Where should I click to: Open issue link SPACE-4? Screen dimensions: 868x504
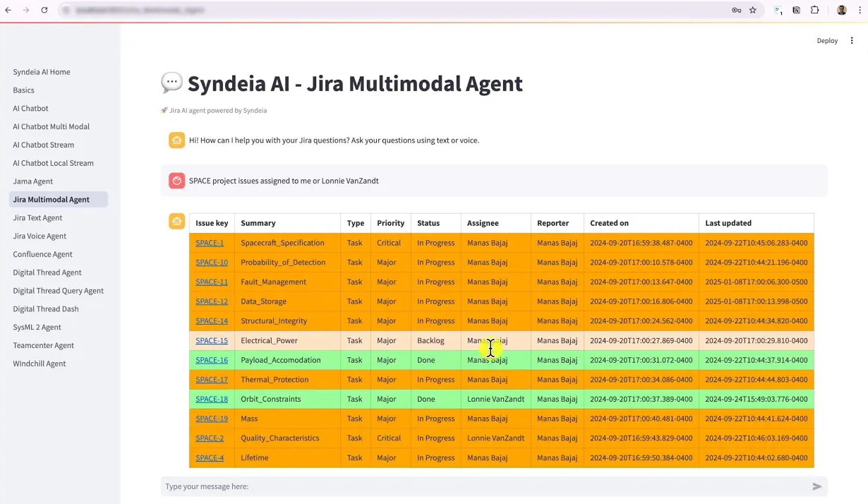point(210,458)
